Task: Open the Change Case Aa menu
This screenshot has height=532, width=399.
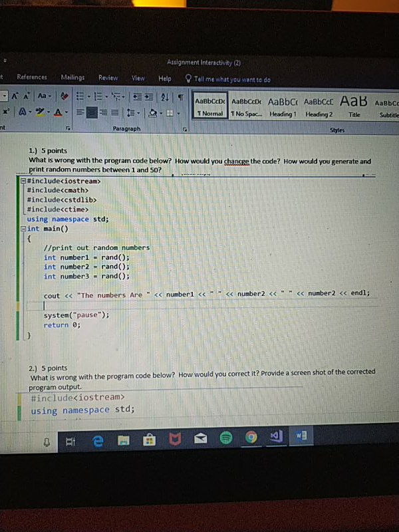Action: [44, 96]
